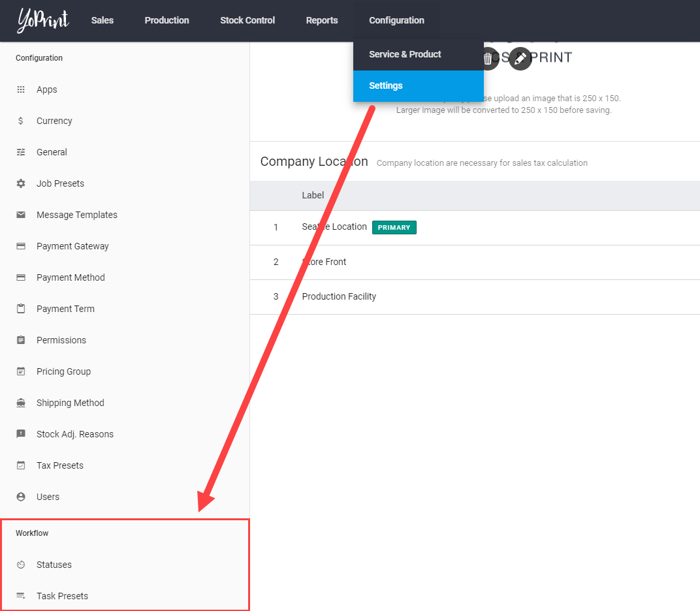
Task: Click the Payment Term clipboard icon
Action: pyautogui.click(x=20, y=308)
